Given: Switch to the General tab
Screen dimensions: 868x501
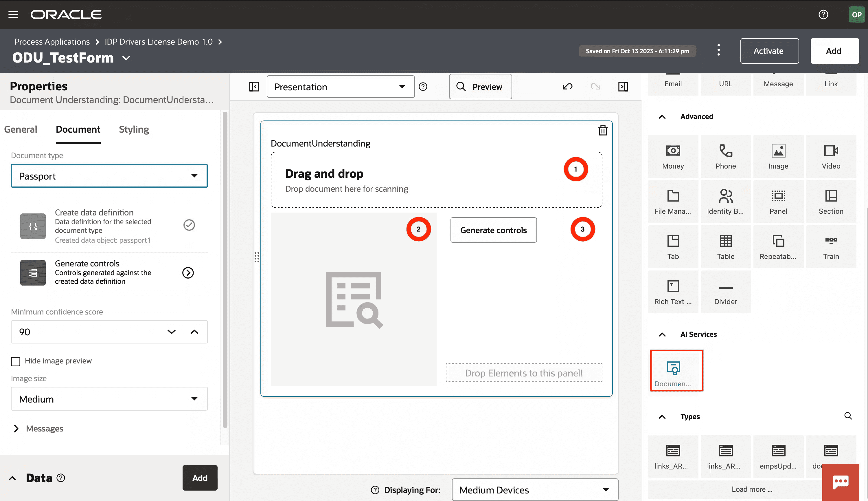Looking at the screenshot, I should click(x=21, y=129).
